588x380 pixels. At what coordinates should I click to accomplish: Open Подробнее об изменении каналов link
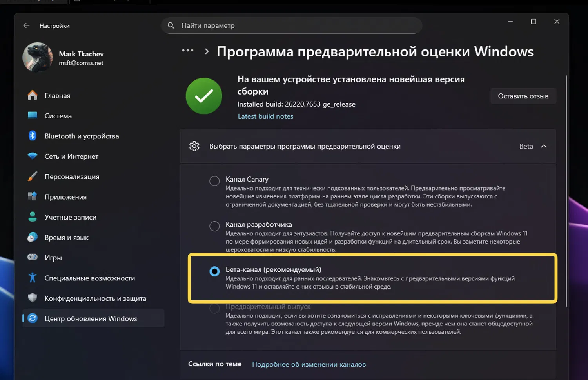pos(309,364)
